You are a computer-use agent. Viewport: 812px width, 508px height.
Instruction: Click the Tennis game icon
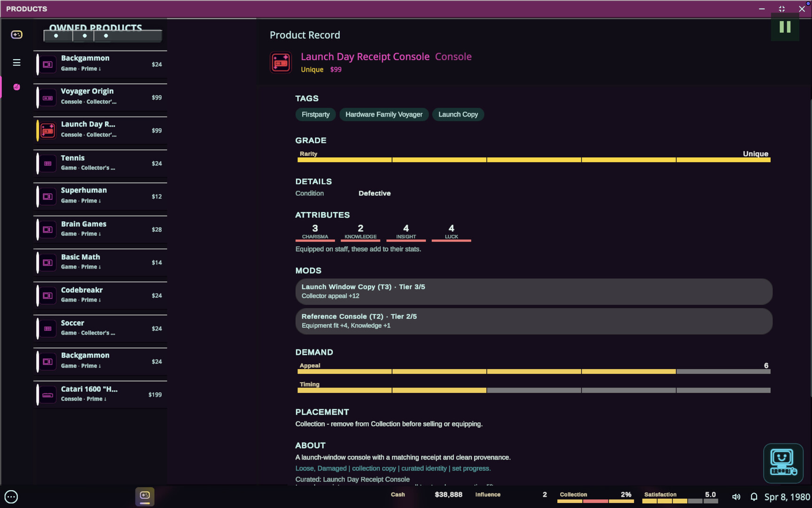click(x=47, y=164)
